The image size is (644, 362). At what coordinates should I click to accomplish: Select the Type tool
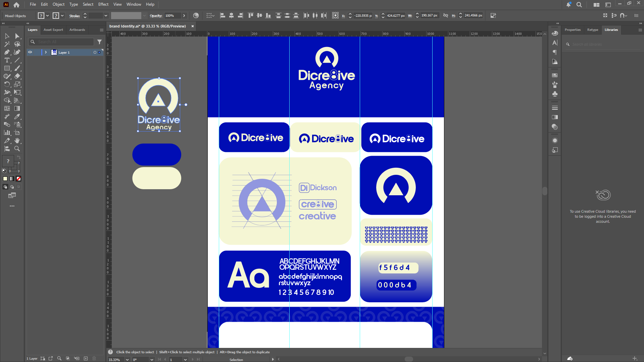7,60
